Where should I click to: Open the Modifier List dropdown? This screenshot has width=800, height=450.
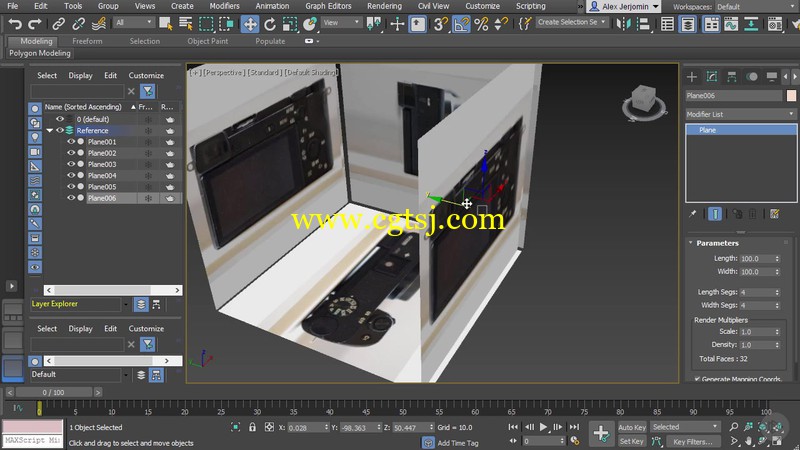[x=740, y=114]
